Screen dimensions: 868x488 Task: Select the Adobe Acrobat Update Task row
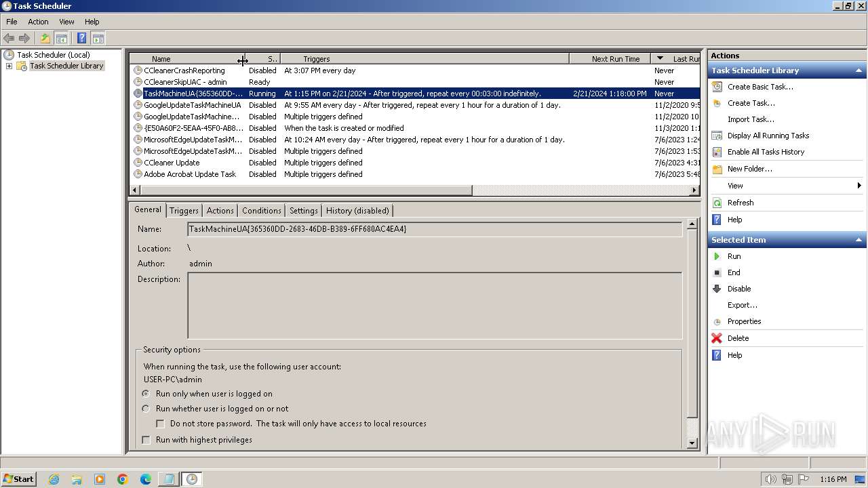click(414, 174)
